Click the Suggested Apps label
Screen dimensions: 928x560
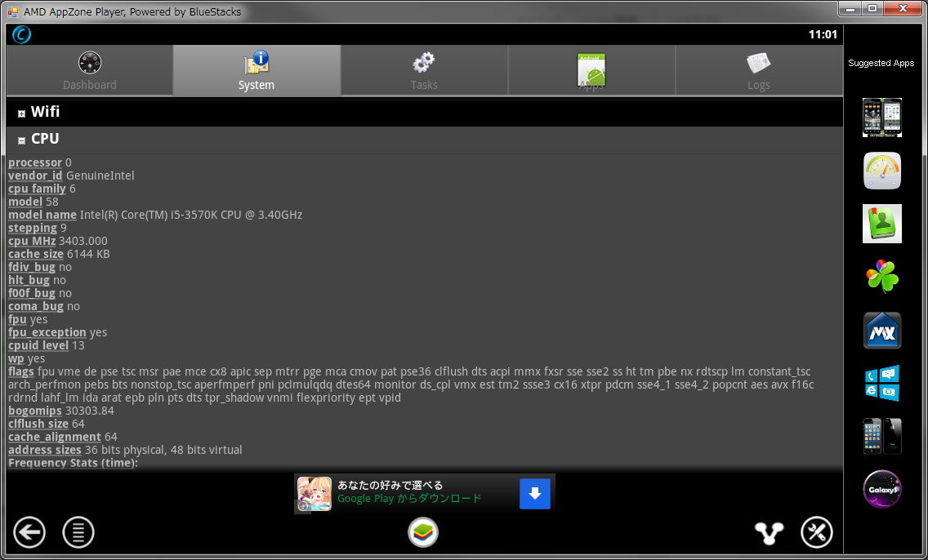pyautogui.click(x=881, y=64)
